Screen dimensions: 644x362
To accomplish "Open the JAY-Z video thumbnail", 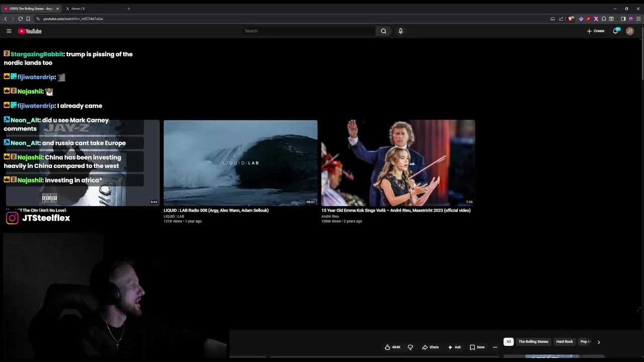I will click(83, 162).
